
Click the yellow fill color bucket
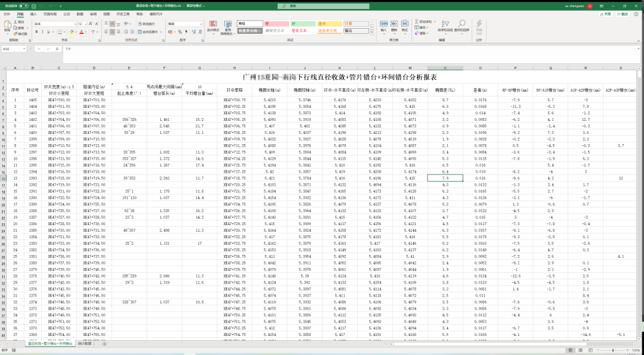point(72,32)
